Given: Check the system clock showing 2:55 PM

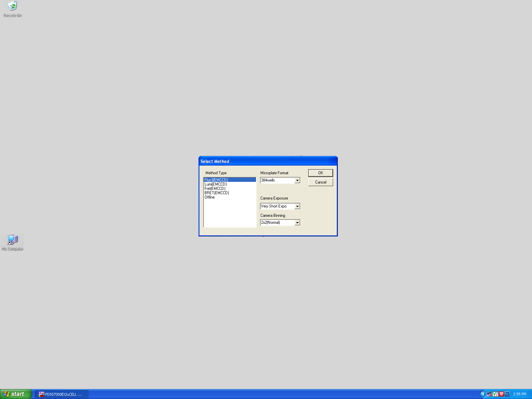Looking at the screenshot, I should [x=519, y=394].
